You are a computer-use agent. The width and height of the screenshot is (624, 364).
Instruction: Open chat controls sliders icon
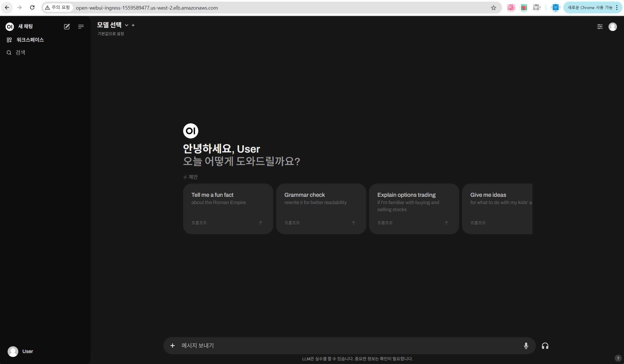click(600, 27)
